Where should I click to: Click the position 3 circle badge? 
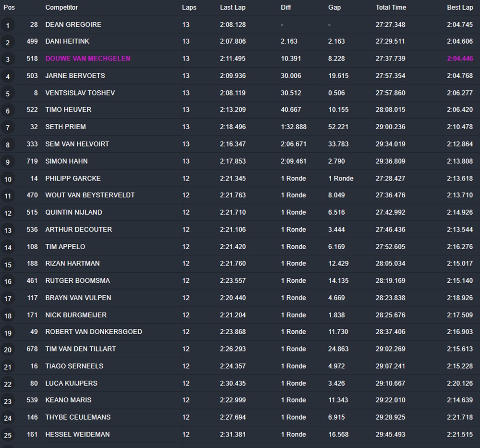click(8, 60)
